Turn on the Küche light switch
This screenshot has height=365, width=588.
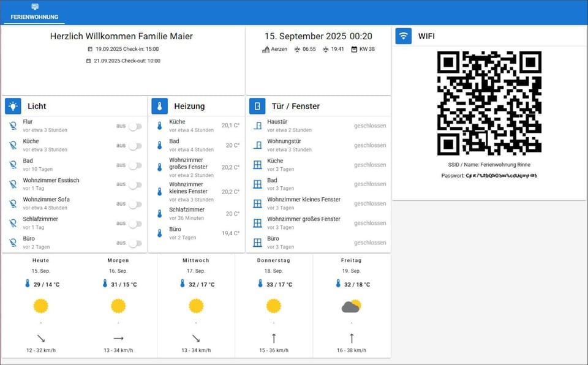(135, 146)
